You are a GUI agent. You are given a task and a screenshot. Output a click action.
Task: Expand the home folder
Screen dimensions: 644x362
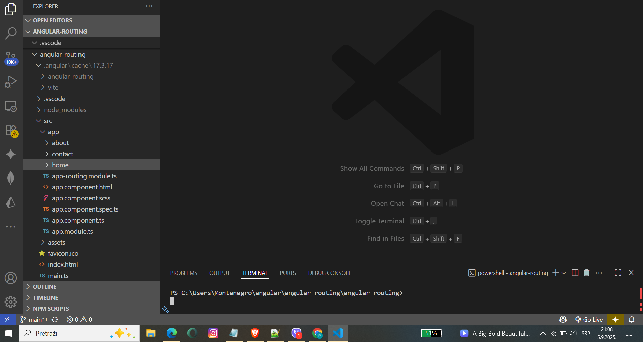pyautogui.click(x=92, y=165)
